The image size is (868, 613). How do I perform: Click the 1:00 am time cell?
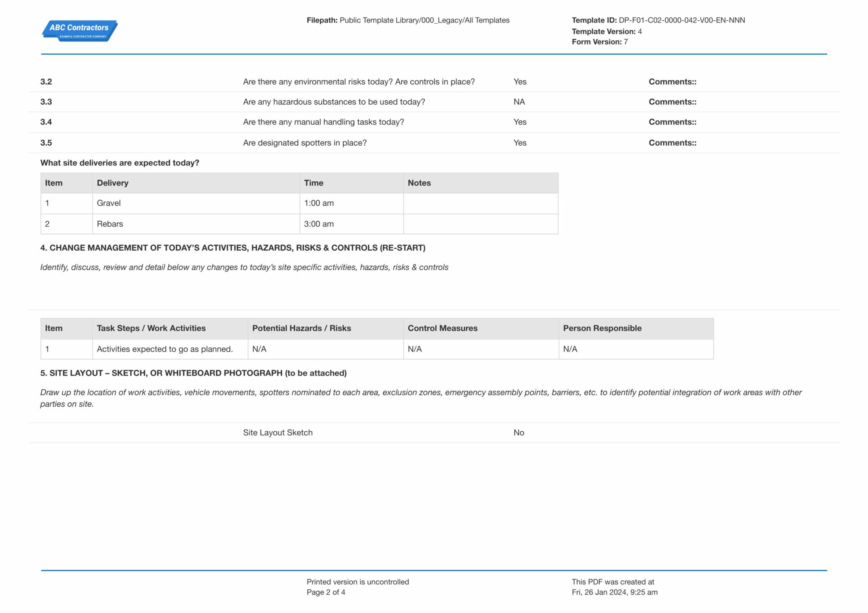click(319, 203)
